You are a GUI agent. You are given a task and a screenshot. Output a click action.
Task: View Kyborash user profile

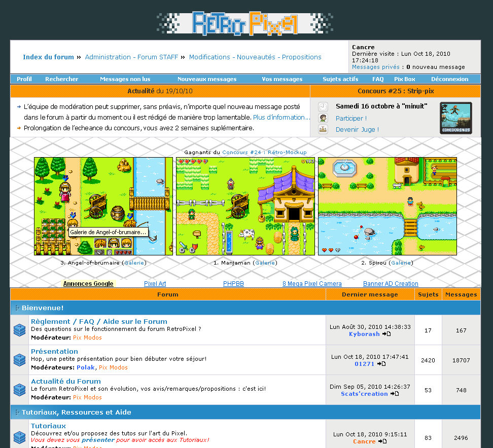pyautogui.click(x=364, y=334)
